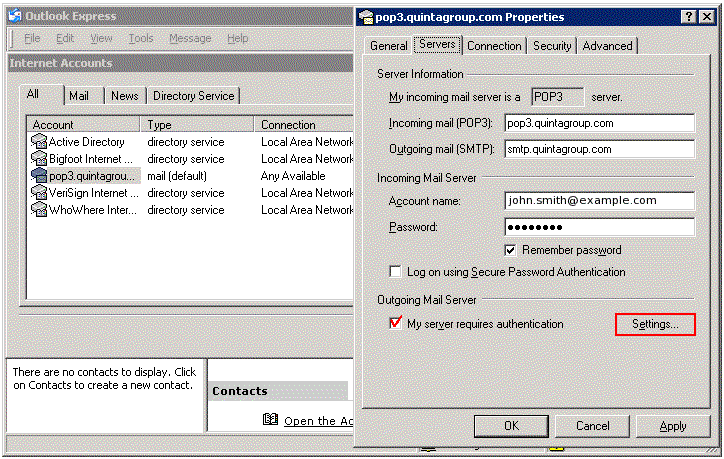Image resolution: width=724 pixels, height=459 pixels.
Task: Click the Outgoing mail (SMTP) field
Action: click(599, 149)
